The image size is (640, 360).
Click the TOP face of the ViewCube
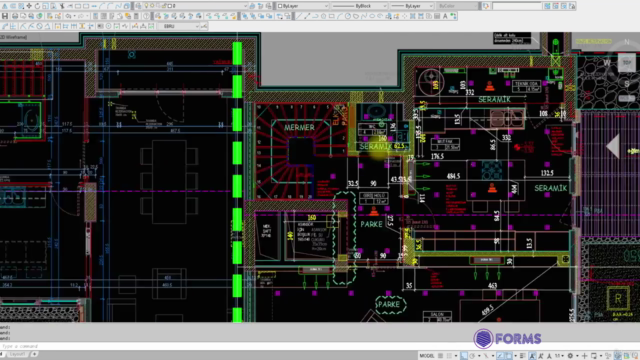pyautogui.click(x=627, y=62)
